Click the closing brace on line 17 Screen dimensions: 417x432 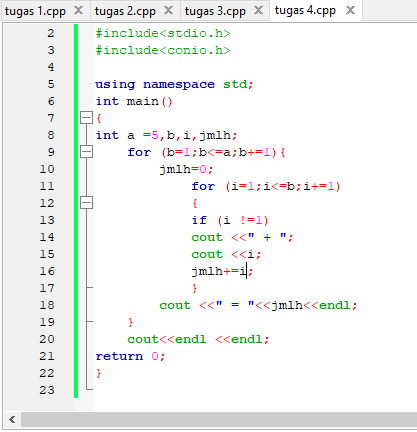pos(195,288)
